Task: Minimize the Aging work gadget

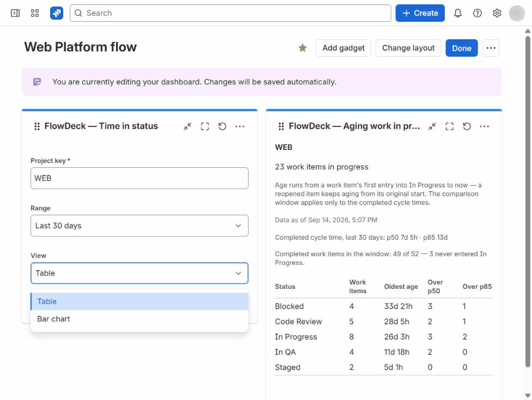Action: coord(432,126)
